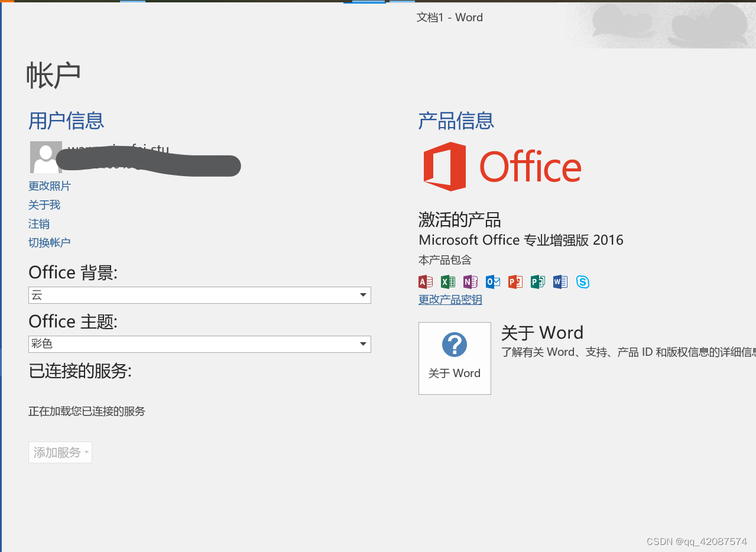Click the 激活的产品 text
This screenshot has height=552, width=756.
[460, 220]
